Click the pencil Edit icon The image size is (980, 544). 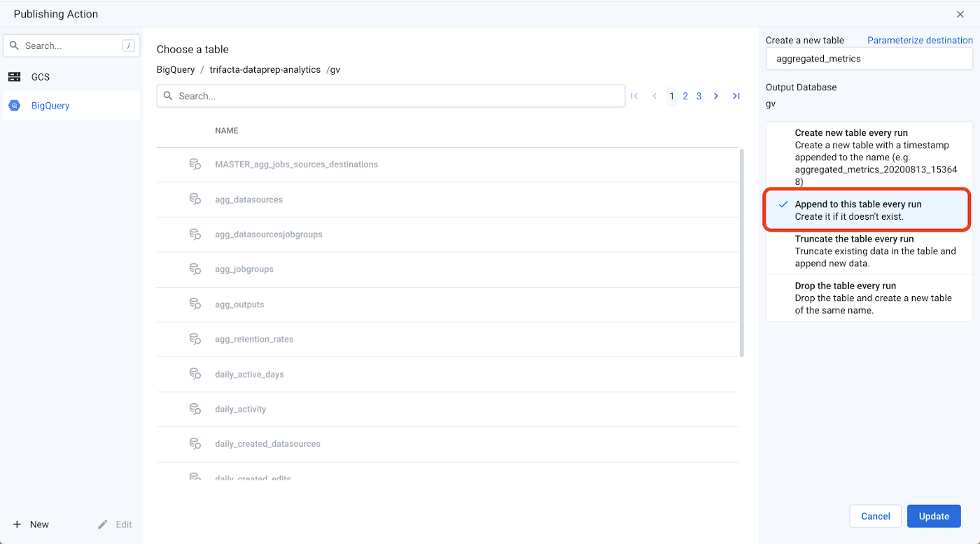(103, 524)
